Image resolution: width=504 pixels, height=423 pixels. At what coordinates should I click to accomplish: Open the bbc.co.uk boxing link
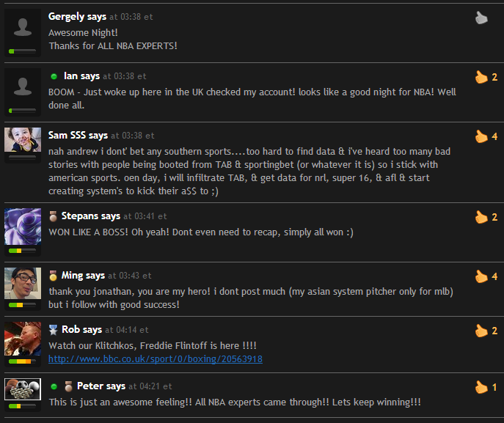point(156,358)
